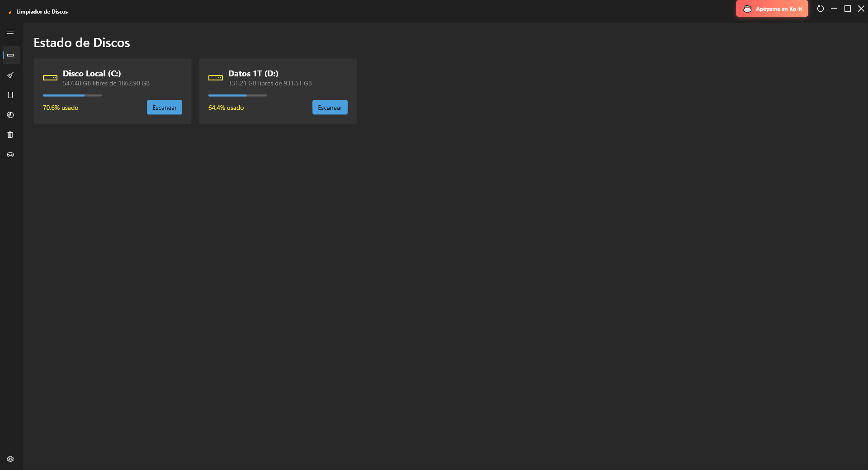Open the settings gear at bottom of sidebar
The height and width of the screenshot is (470, 868).
point(10,459)
